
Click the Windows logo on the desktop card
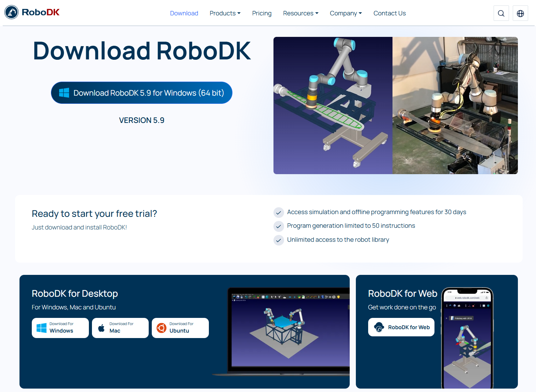click(41, 328)
